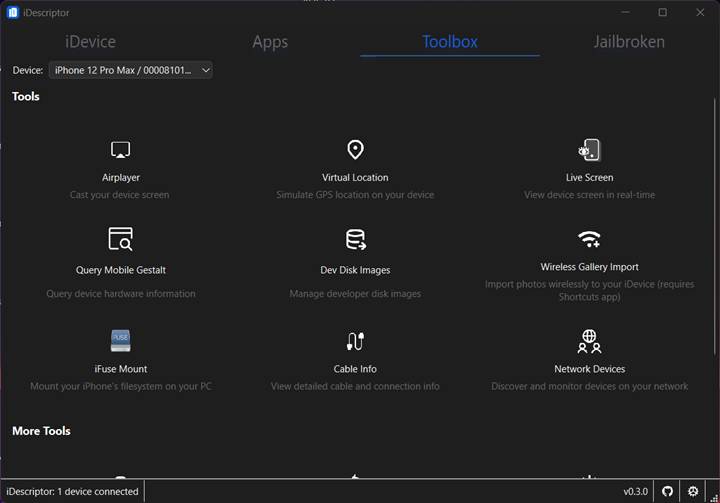Click 'Query device hardware information' text
The width and height of the screenshot is (720, 503).
tap(120, 294)
